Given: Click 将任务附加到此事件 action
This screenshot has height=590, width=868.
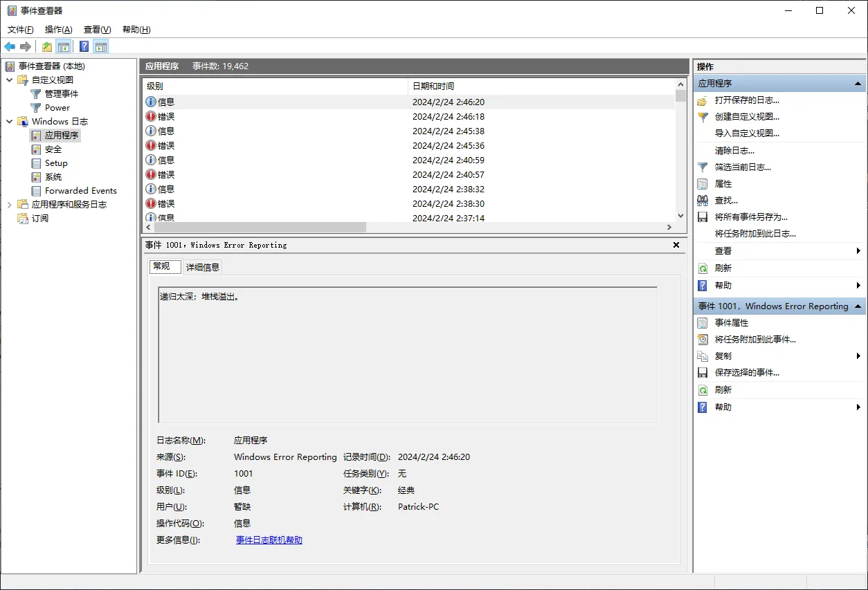Looking at the screenshot, I should 755,339.
